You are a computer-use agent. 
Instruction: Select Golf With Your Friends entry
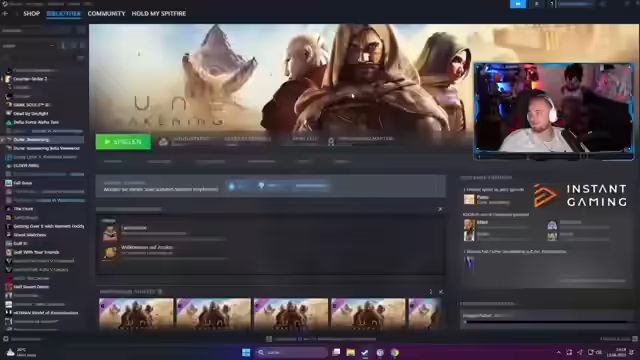tap(36, 252)
